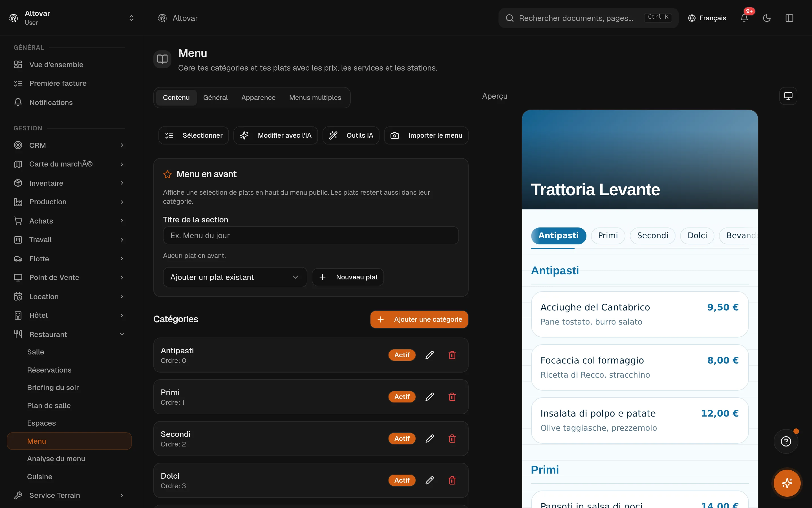This screenshot has height=508, width=812.
Task: Click the book icon next to the Menu title
Action: 162,59
